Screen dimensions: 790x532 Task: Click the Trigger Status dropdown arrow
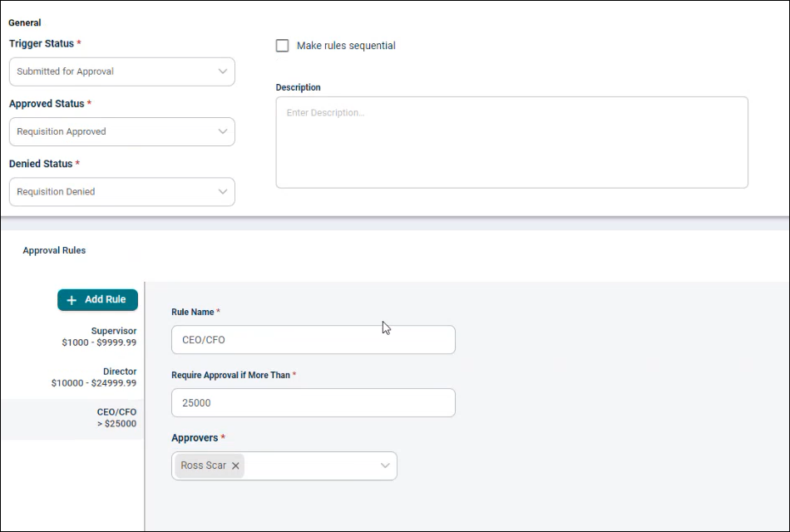pos(223,71)
